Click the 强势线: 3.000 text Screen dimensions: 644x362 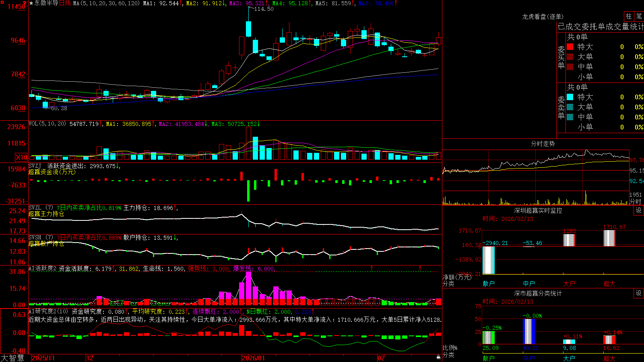coord(209,268)
